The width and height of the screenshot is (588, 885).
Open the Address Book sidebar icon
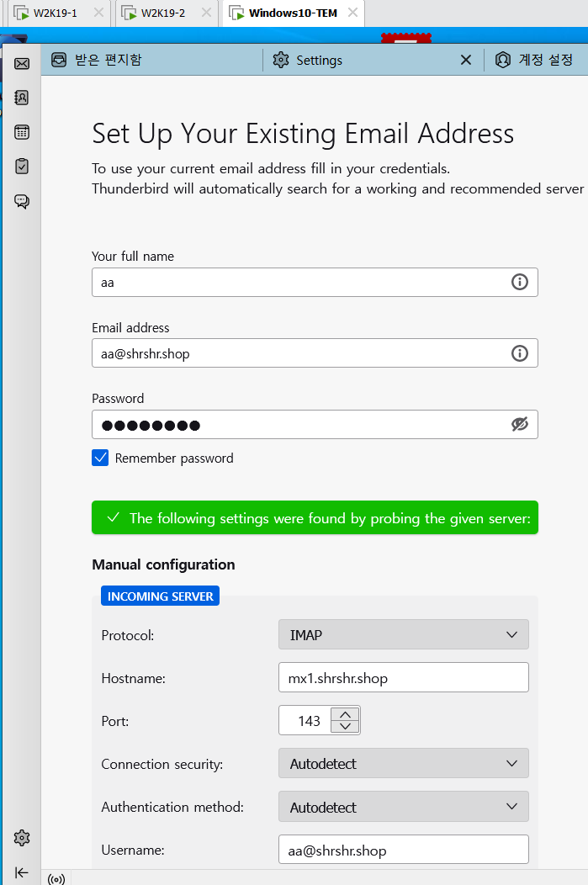[21, 98]
